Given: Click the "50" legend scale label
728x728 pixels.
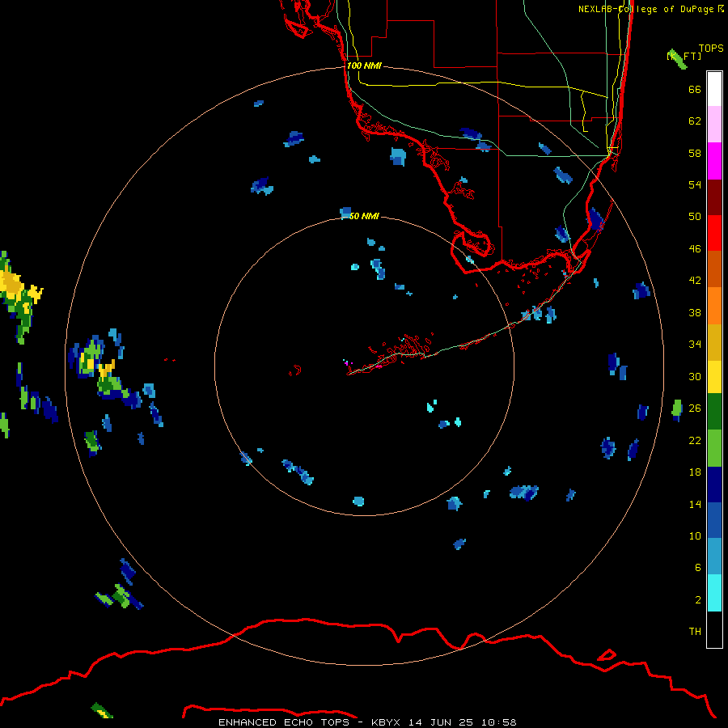Looking at the screenshot, I should (x=695, y=217).
